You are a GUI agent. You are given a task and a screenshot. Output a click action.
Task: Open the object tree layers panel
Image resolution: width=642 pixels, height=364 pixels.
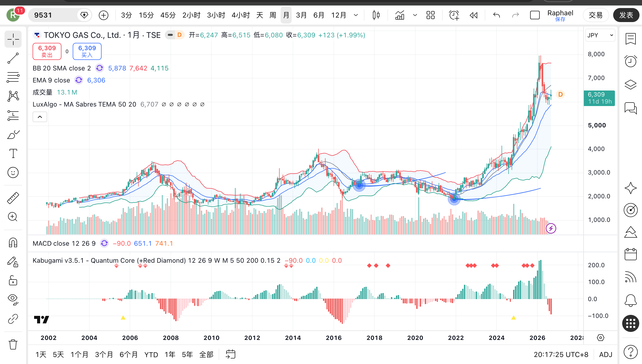[630, 85]
